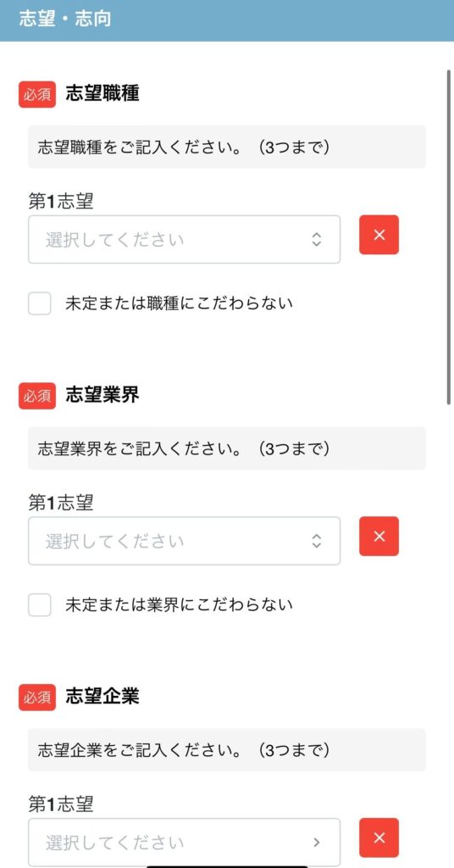454x868 pixels.
Task: Click the up-down arrows in 志望業界 select box
Action: click(x=316, y=541)
